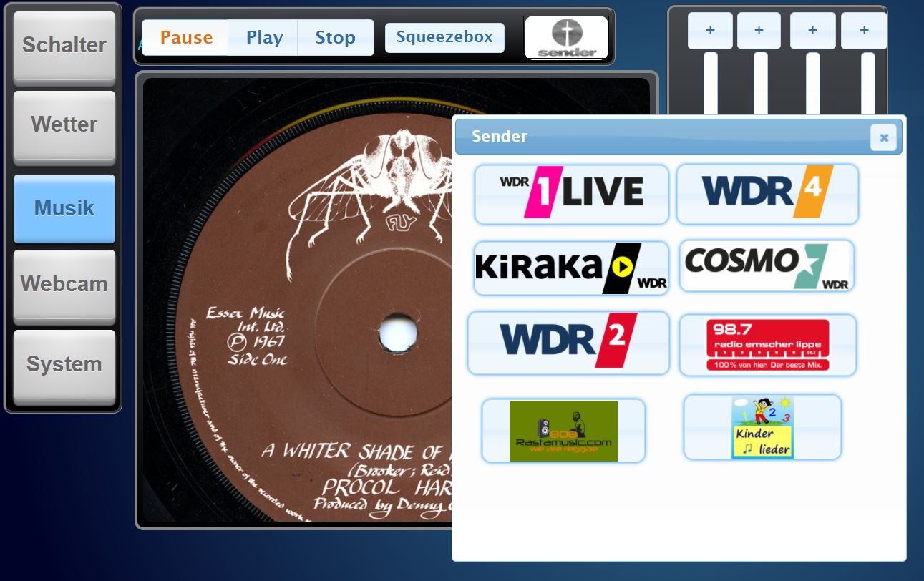This screenshot has height=581, width=924.
Task: Open the Webcam section
Action: (64, 284)
